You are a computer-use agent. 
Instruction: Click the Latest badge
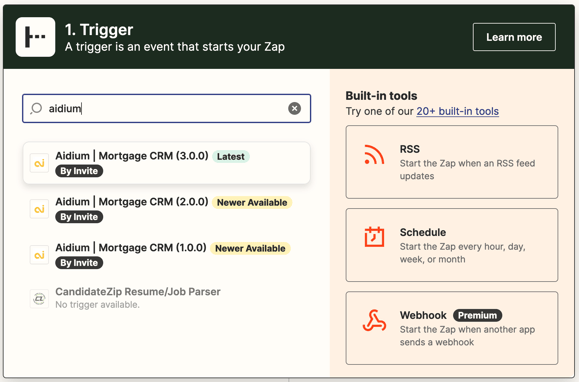click(x=231, y=156)
